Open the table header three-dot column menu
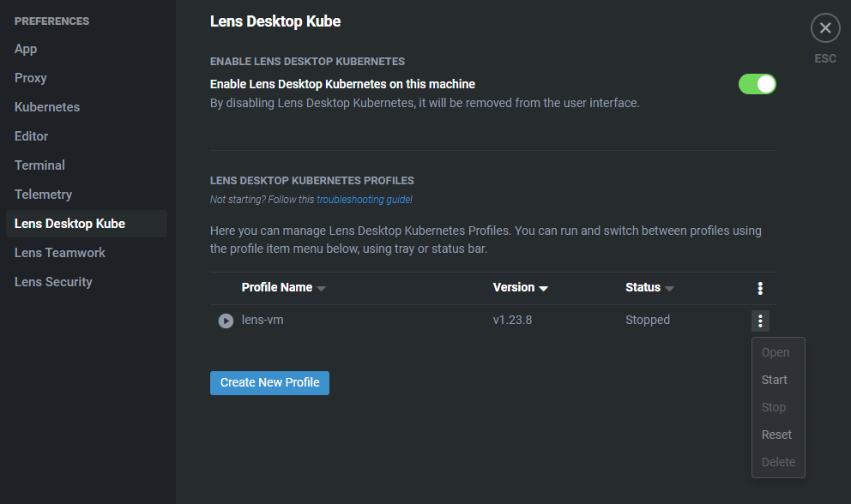This screenshot has width=851, height=504. point(760,288)
